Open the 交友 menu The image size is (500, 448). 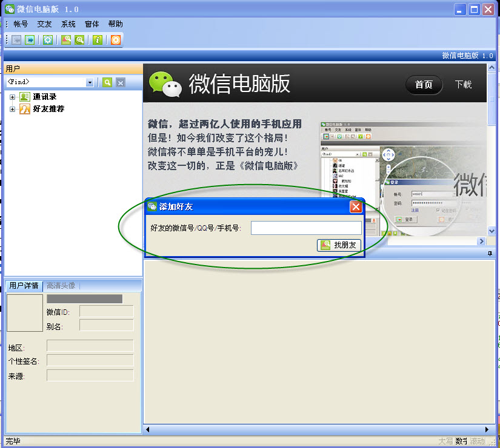(x=44, y=24)
